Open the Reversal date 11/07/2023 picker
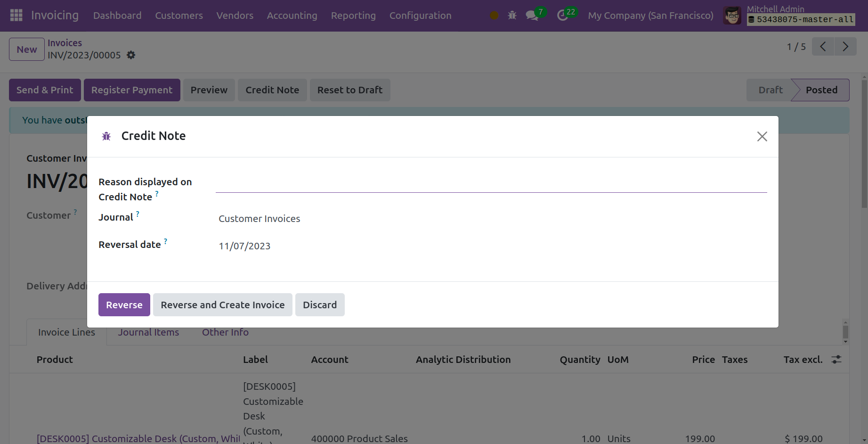868x444 pixels. click(491, 246)
